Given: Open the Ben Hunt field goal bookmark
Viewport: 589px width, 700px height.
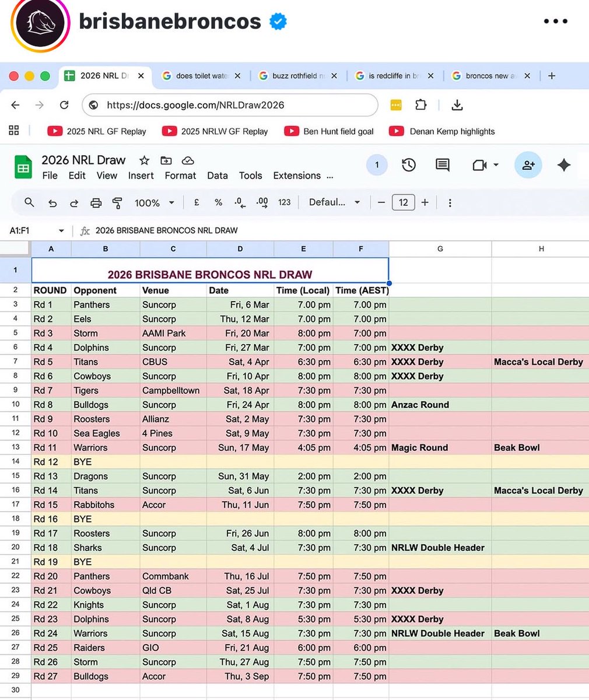Looking at the screenshot, I should [x=329, y=131].
